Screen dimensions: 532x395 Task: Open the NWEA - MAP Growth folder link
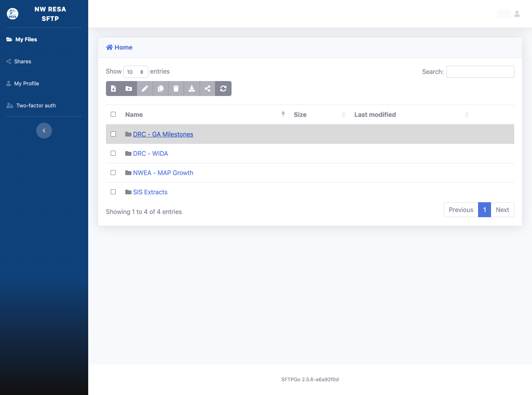tap(163, 173)
